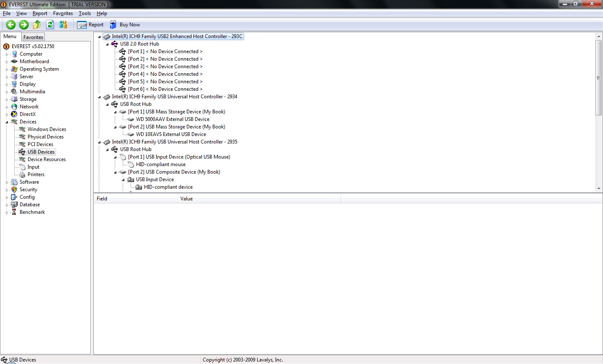Click the green Back arrow toolbar icon
The width and height of the screenshot is (603, 364).
11,25
